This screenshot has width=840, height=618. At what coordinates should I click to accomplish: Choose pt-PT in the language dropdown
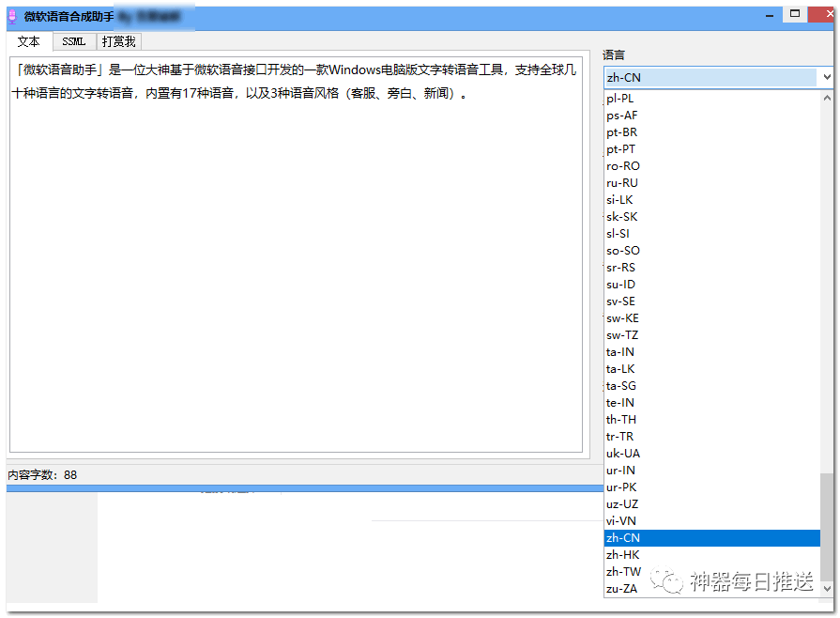point(712,149)
